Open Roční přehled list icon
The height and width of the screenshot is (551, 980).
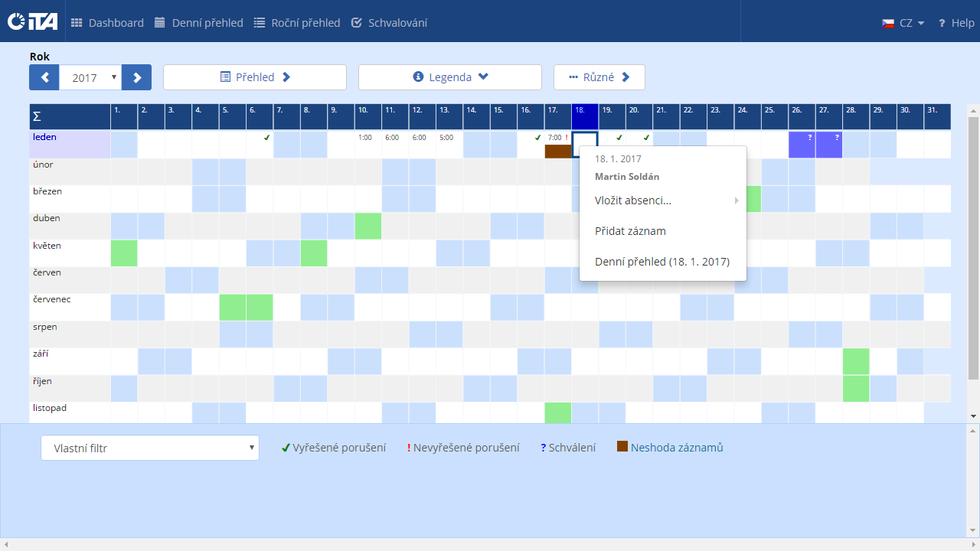tap(260, 23)
